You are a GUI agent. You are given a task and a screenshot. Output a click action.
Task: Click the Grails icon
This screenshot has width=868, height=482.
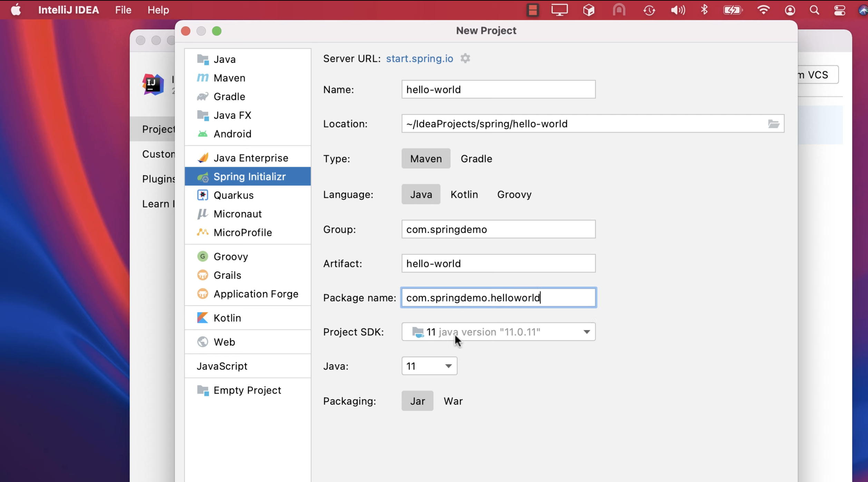tap(203, 275)
